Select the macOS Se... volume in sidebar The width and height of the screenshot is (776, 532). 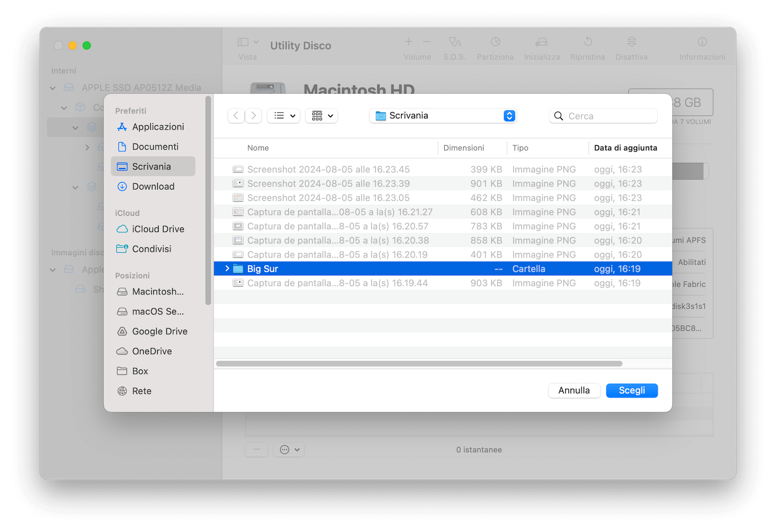click(153, 311)
